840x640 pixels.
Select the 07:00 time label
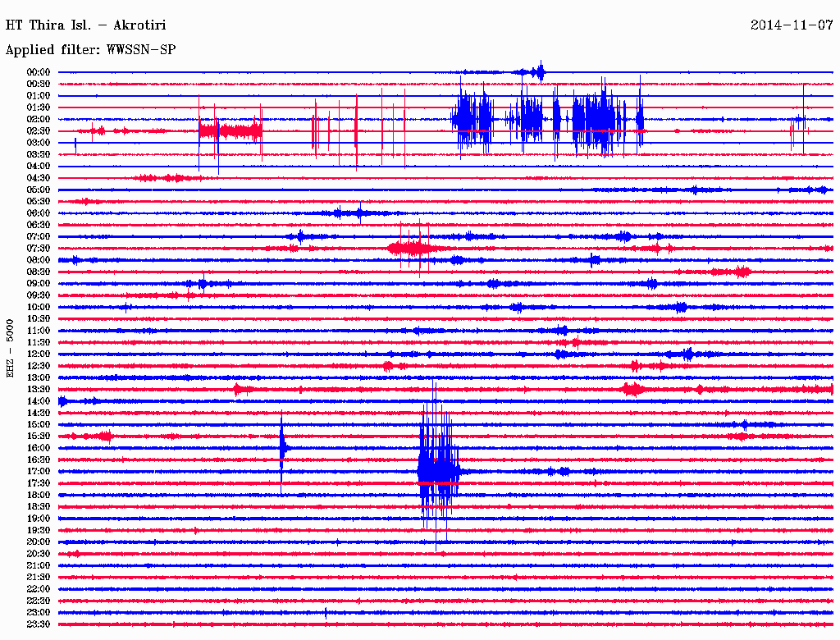click(x=39, y=236)
